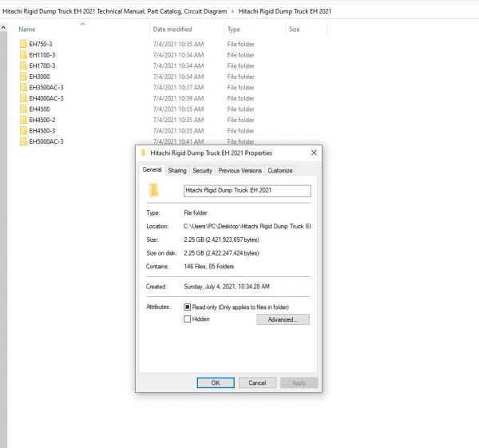Click the breadcrumb chevron separator
Image resolution: width=479 pixels, height=448 pixels.
pos(232,12)
